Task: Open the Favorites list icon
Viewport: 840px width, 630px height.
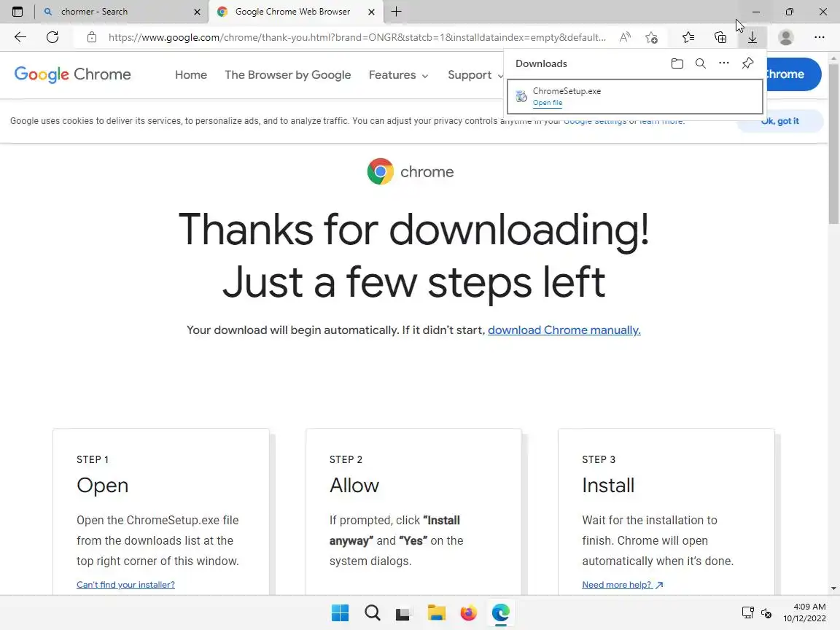Action: pyautogui.click(x=688, y=37)
